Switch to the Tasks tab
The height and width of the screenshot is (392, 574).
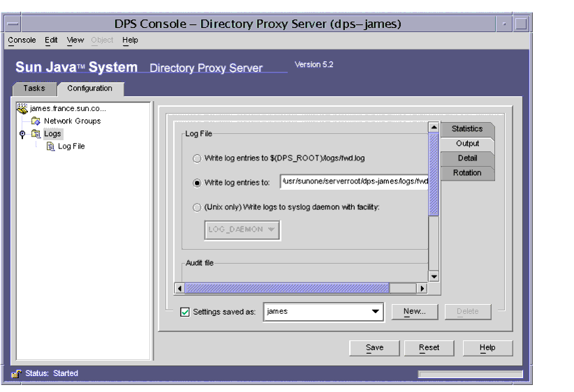[34, 89]
